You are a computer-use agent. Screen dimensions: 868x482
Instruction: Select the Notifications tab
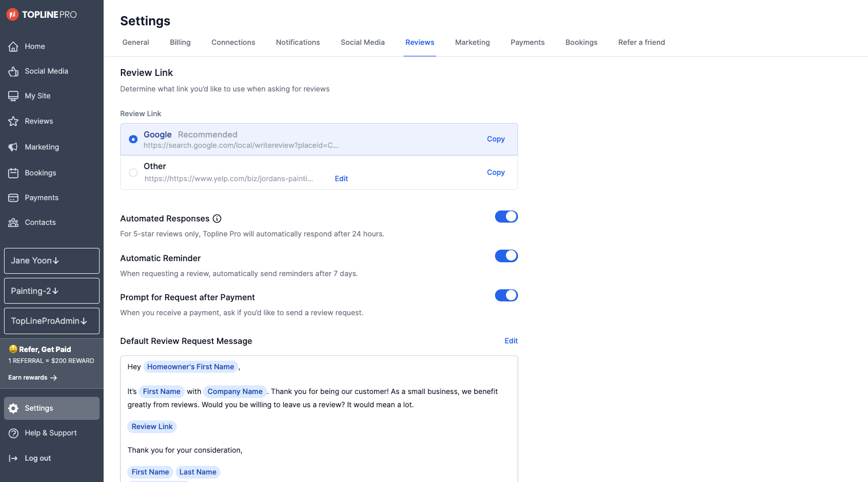click(x=298, y=43)
